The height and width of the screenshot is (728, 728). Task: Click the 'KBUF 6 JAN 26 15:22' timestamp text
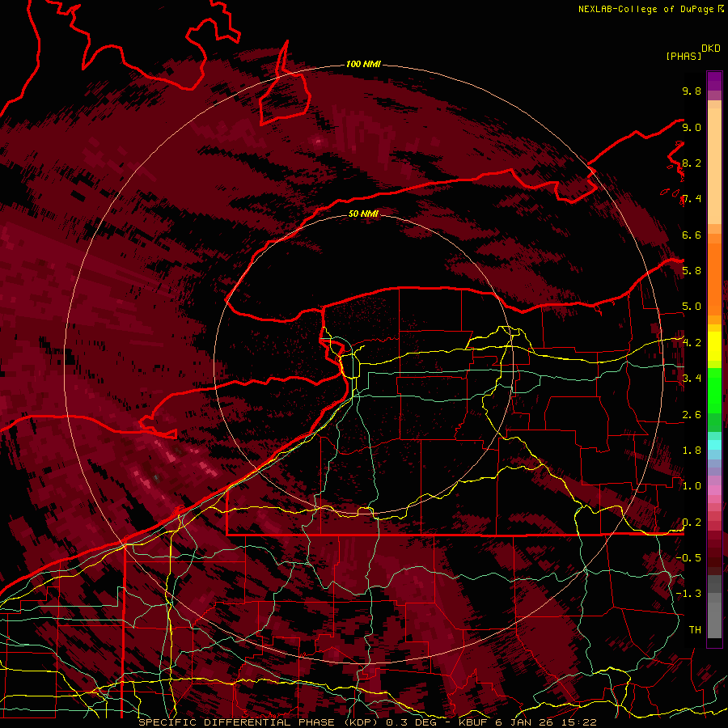pyautogui.click(x=527, y=722)
